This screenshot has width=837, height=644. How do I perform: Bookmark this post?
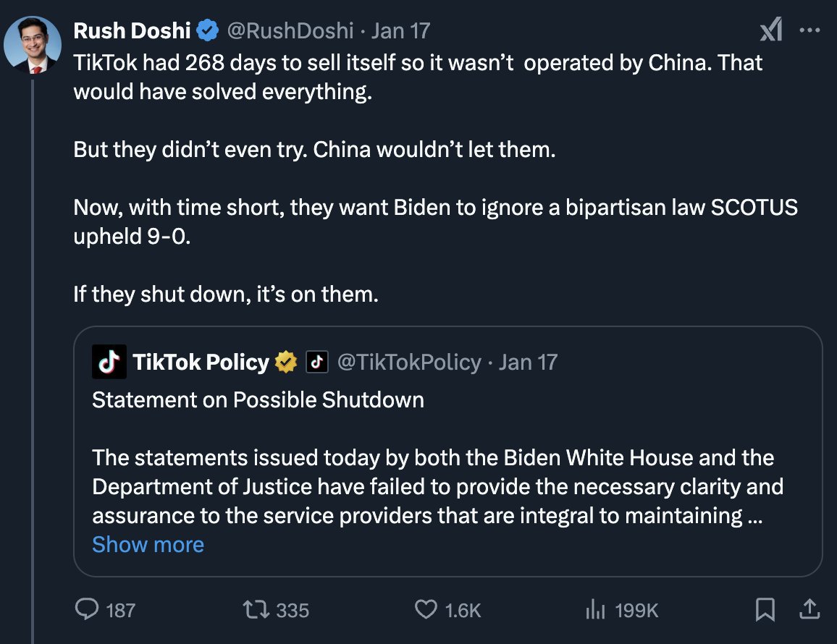(765, 610)
